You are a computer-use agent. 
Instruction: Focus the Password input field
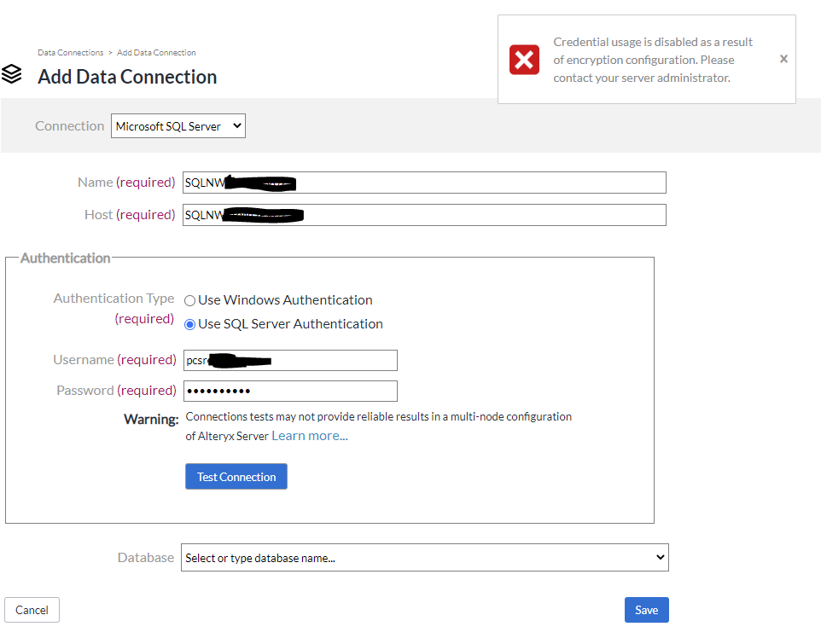tap(290, 391)
